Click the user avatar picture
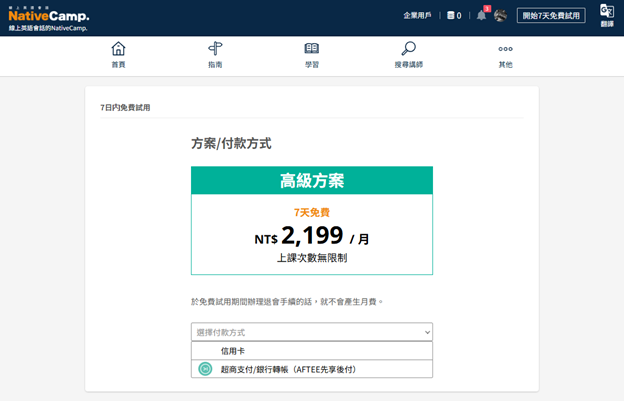 click(500, 16)
